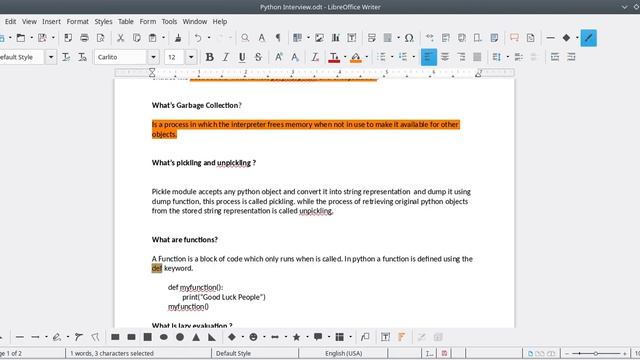
Task: Click the smiley symbol shapes icon
Action: [253, 337]
